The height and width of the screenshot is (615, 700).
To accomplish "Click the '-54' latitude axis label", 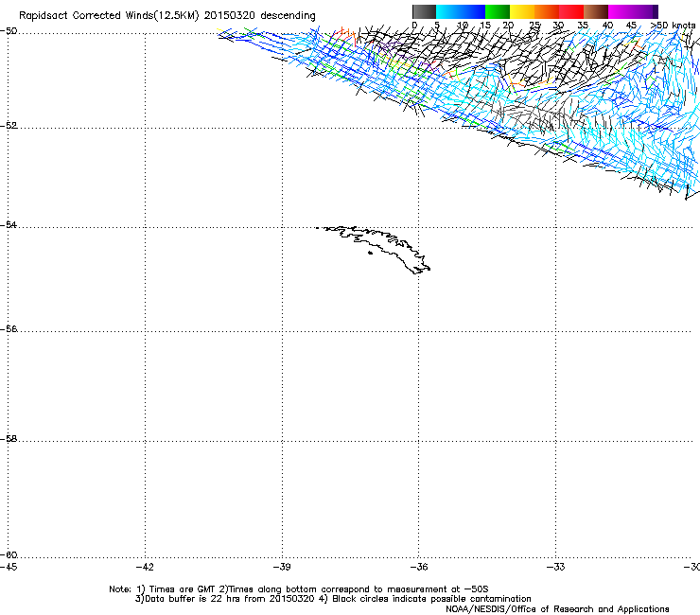I will point(9,224).
